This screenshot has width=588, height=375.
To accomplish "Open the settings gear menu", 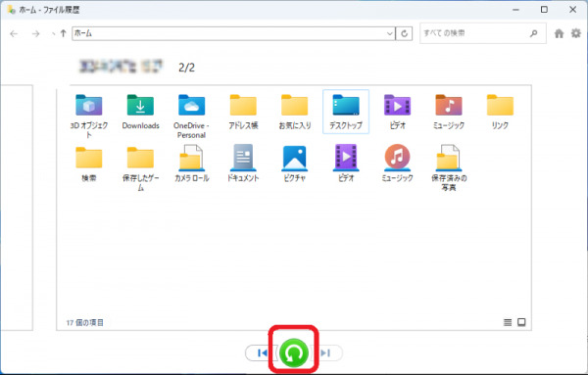I will [x=576, y=33].
